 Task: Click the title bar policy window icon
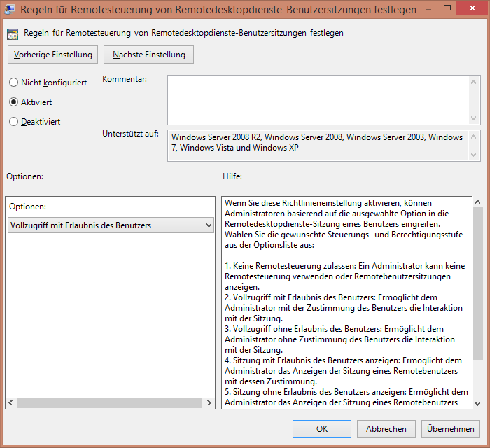(12, 10)
